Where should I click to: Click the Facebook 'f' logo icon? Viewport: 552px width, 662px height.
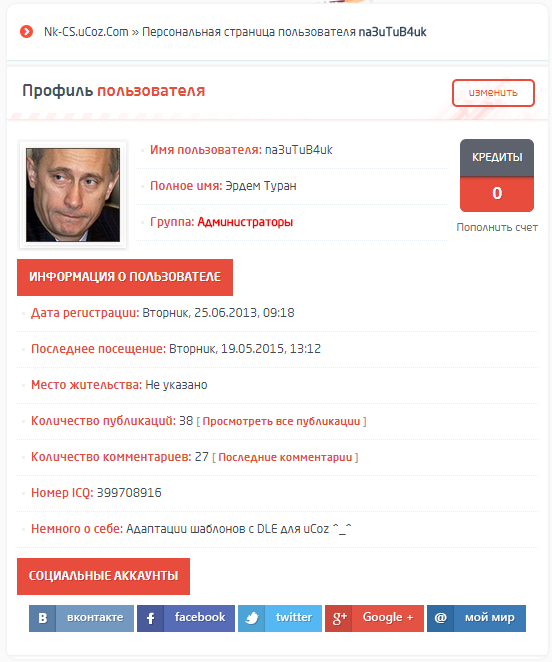point(150,618)
